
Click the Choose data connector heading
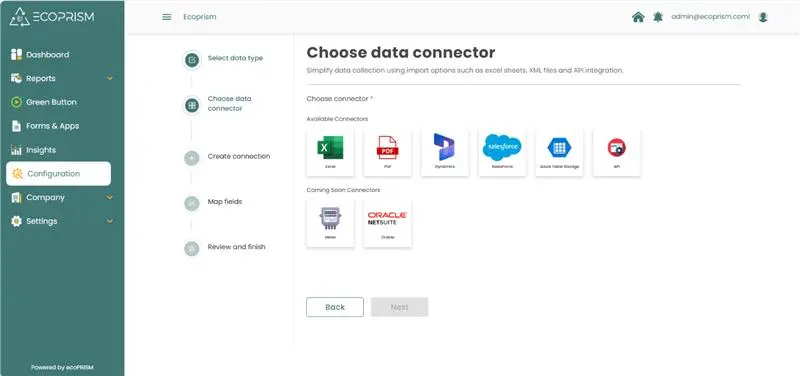(401, 53)
